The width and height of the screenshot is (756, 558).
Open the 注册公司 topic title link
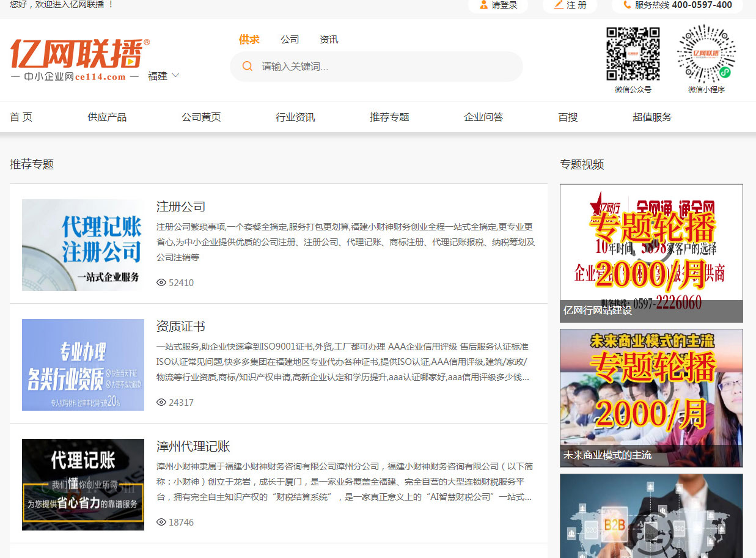click(x=181, y=207)
